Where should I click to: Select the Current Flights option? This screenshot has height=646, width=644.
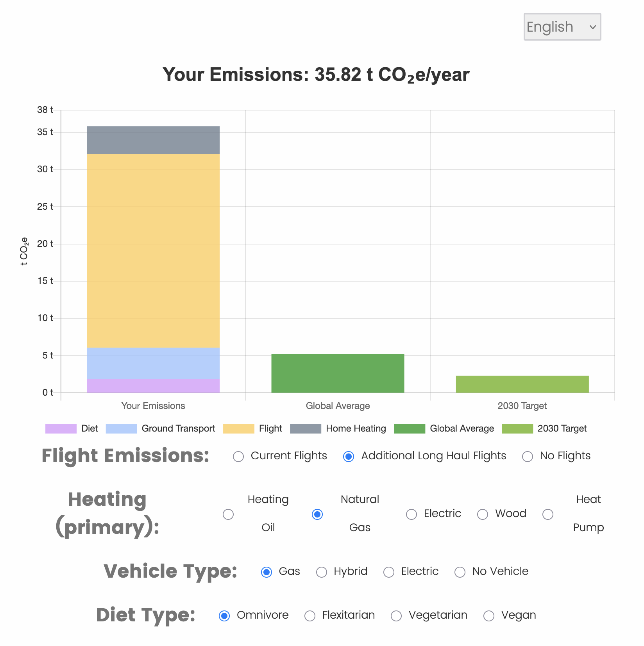coord(238,456)
